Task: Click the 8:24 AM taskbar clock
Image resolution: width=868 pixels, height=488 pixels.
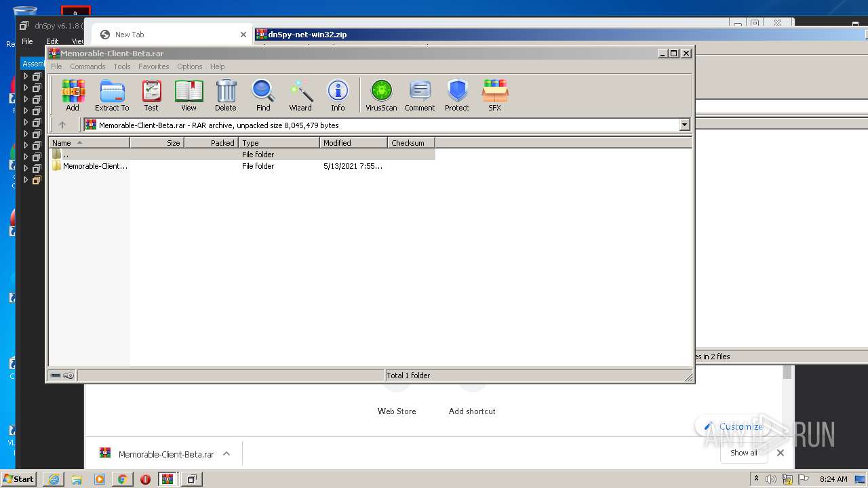Action: [x=833, y=479]
